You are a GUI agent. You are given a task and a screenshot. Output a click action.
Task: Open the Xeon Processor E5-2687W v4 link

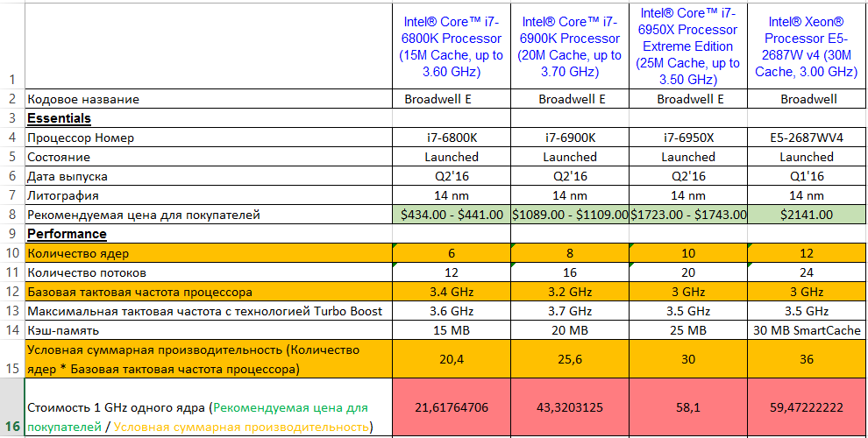[807, 46]
